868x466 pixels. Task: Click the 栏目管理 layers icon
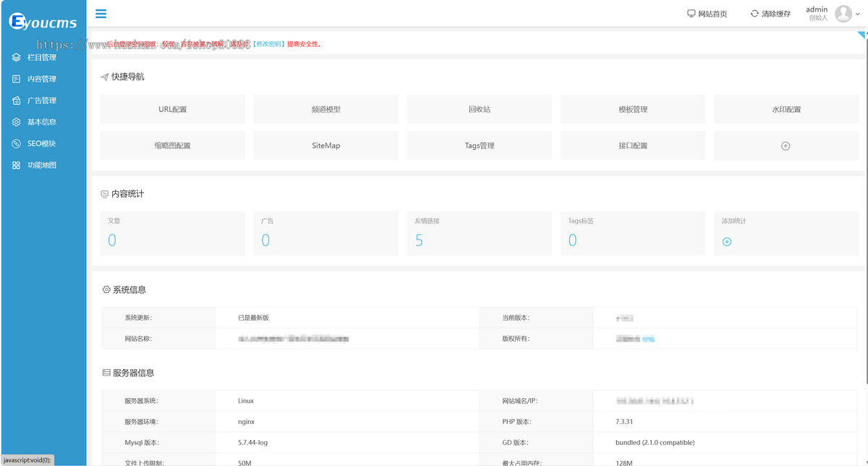17,57
